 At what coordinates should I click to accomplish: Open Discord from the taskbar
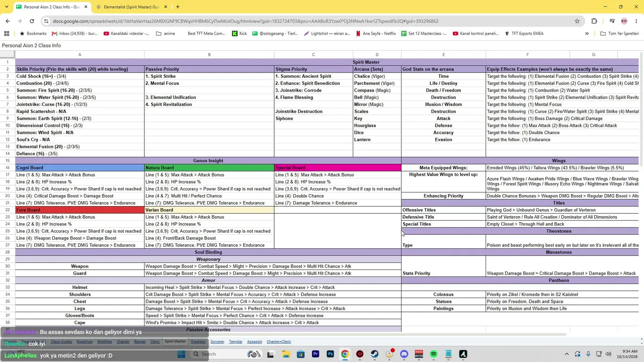click(404, 354)
